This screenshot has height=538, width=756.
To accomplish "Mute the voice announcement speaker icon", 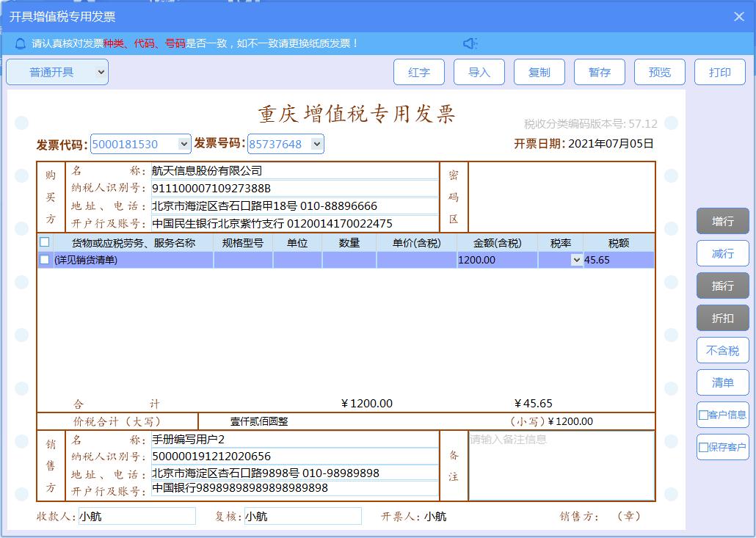I will (x=470, y=43).
